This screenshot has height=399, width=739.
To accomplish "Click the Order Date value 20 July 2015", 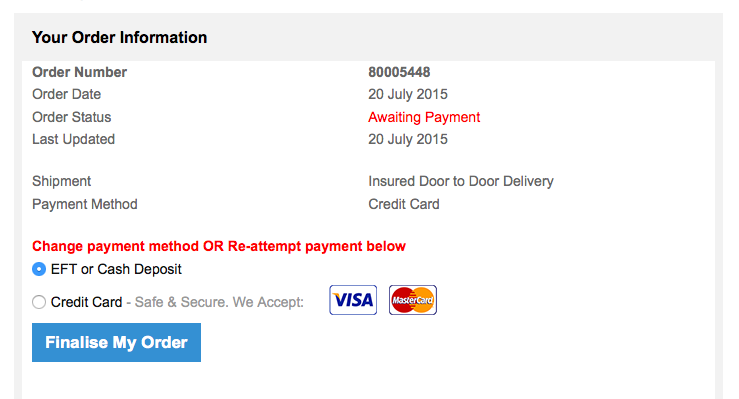I will point(408,94).
